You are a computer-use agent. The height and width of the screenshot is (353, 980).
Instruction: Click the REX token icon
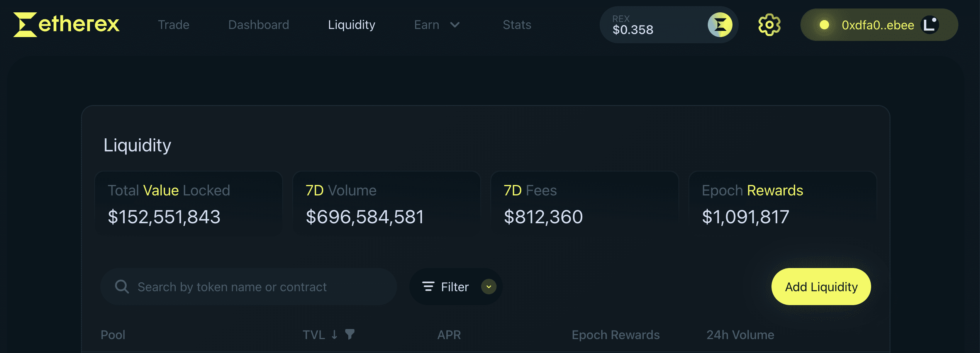(720, 25)
